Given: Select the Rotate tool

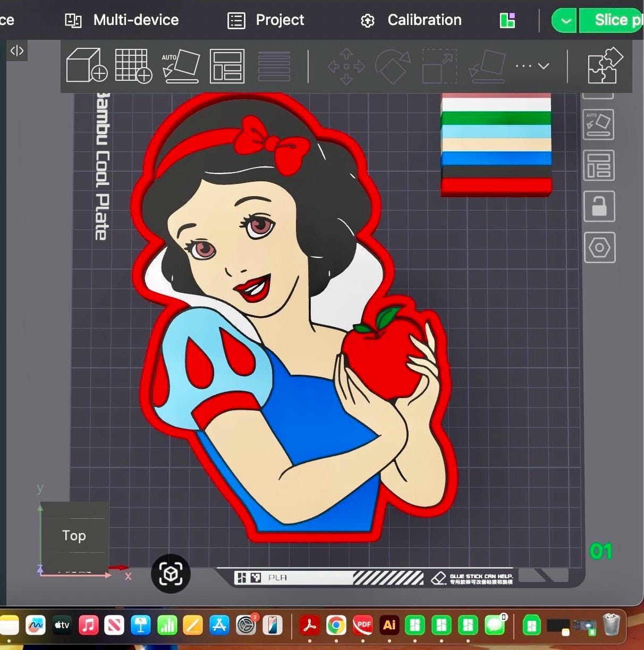Looking at the screenshot, I should (393, 66).
